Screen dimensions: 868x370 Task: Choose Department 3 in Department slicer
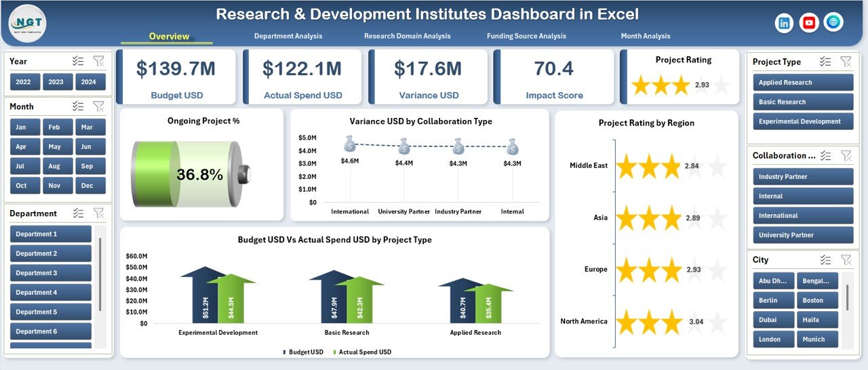[51, 273]
